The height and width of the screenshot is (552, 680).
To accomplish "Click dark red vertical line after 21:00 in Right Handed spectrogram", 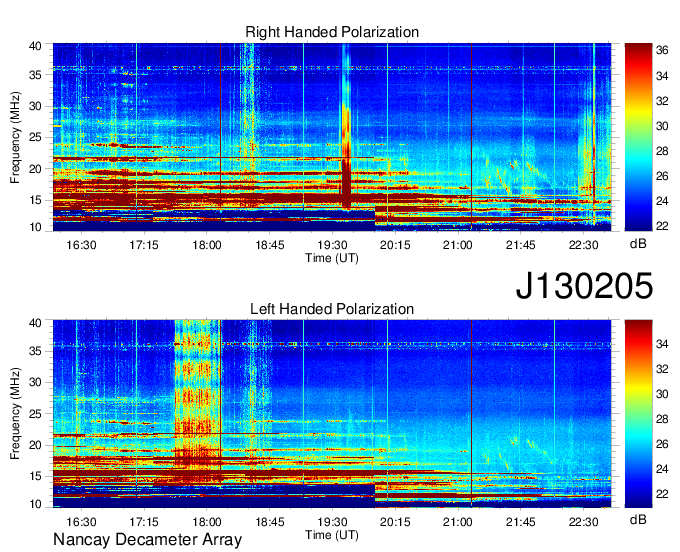I will click(x=471, y=137).
